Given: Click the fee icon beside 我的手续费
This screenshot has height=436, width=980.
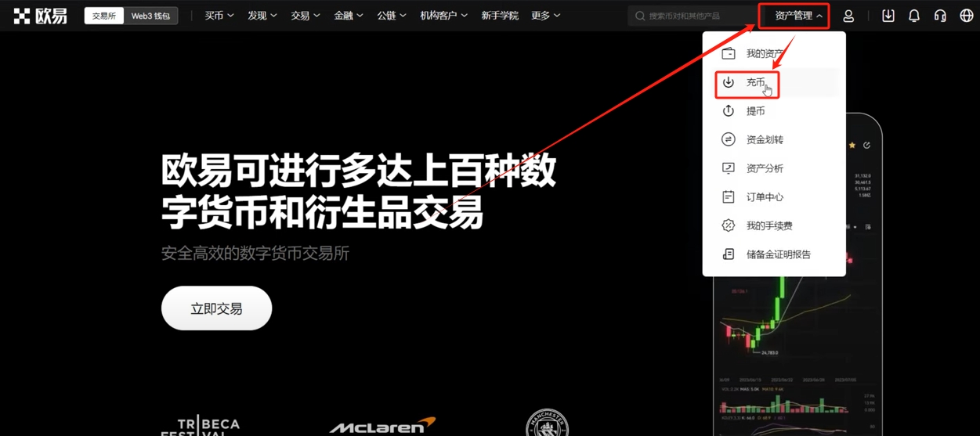Looking at the screenshot, I should (x=729, y=225).
